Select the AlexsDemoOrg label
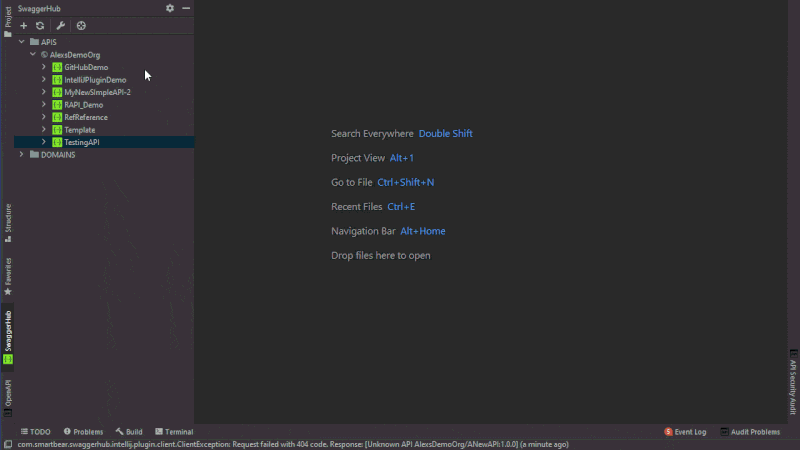This screenshot has height=450, width=800. pyautogui.click(x=75, y=55)
